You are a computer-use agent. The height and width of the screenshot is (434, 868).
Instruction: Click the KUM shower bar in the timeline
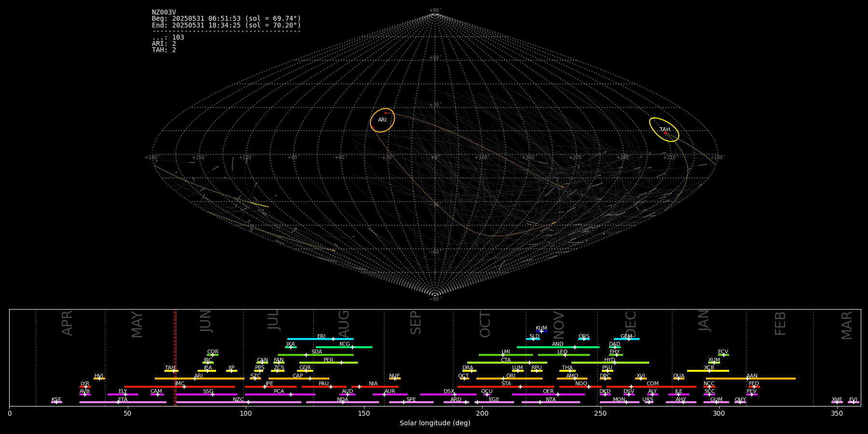[x=542, y=331]
